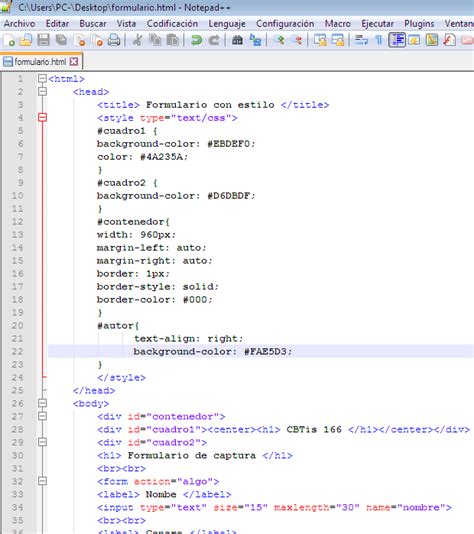The width and height of the screenshot is (474, 534).
Task: Toggle word wrap in the toolbar
Action: 361,40
